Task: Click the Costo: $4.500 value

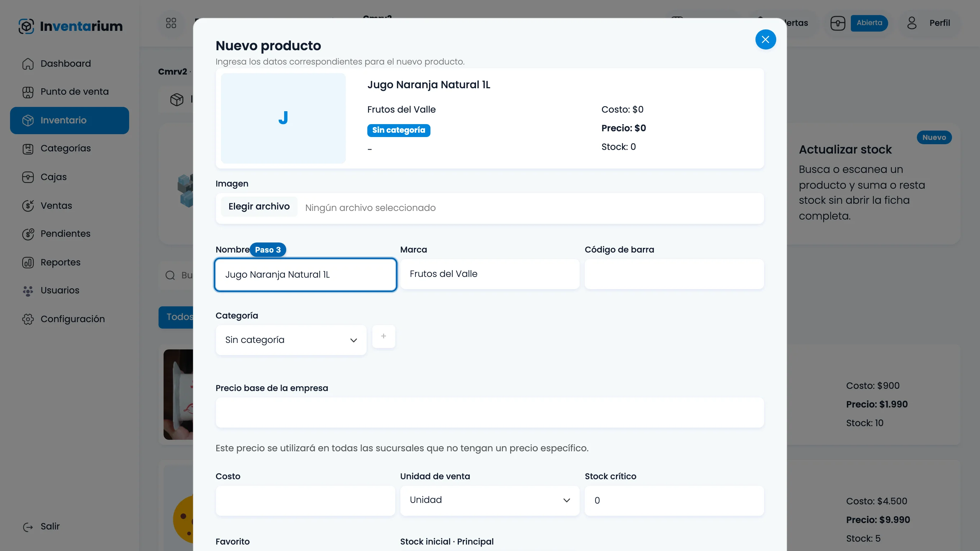Action: (x=877, y=501)
